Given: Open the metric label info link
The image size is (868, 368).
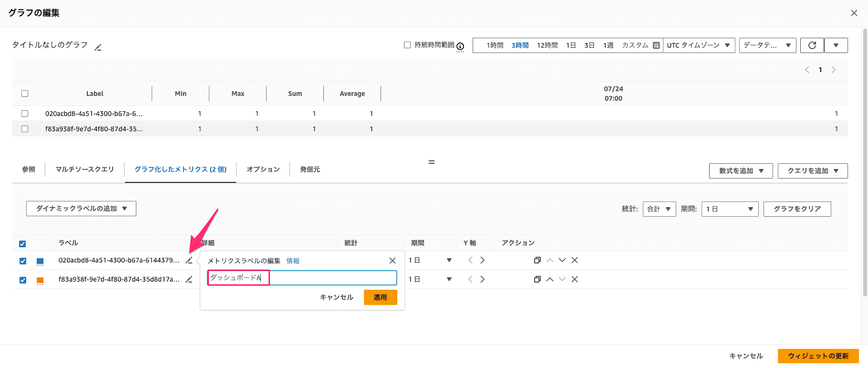Looking at the screenshot, I should click(x=293, y=261).
